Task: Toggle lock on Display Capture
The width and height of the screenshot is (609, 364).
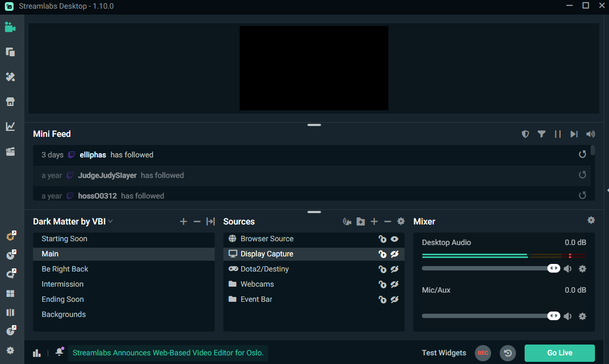Action: [x=382, y=254]
